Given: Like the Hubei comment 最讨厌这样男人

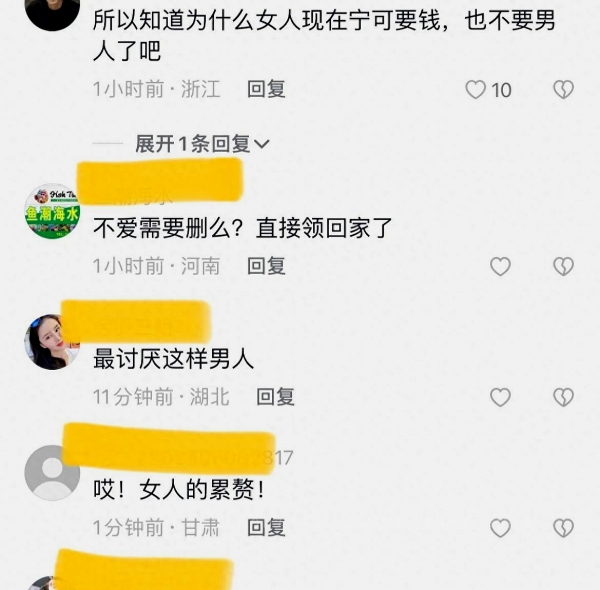Looking at the screenshot, I should click(501, 397).
